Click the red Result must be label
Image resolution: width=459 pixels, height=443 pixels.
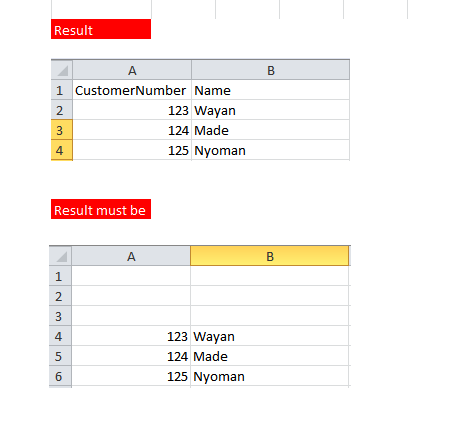[101, 209]
